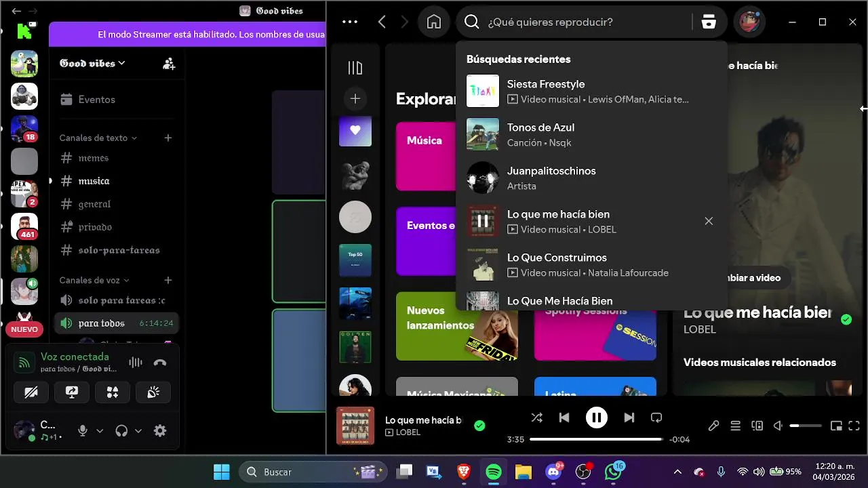The width and height of the screenshot is (868, 488).
Task: Open Spotify profile avatar
Action: [749, 22]
